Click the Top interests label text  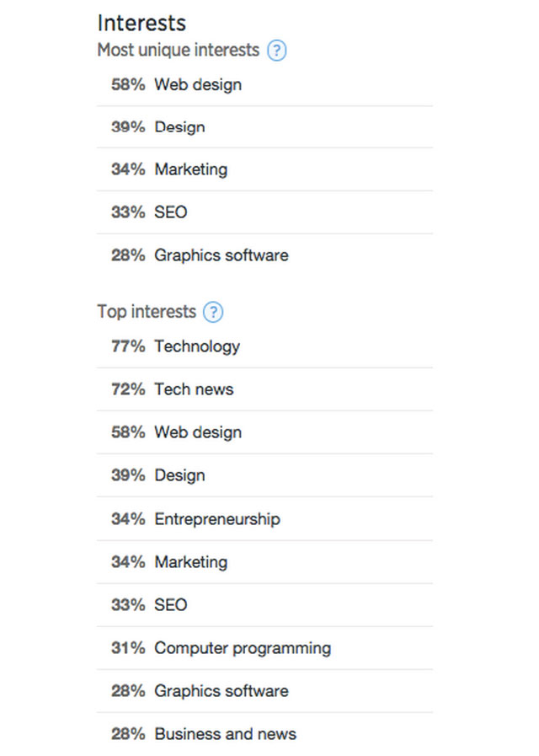point(147,312)
